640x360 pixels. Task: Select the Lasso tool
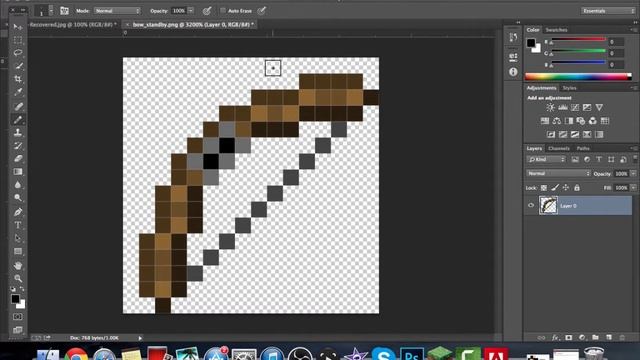pos(18,53)
